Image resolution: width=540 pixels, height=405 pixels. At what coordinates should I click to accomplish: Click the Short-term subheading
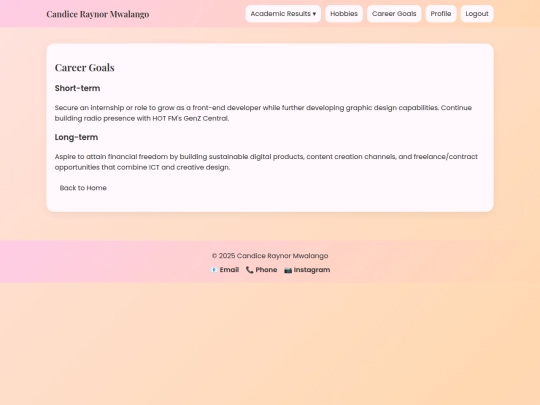pos(77,88)
